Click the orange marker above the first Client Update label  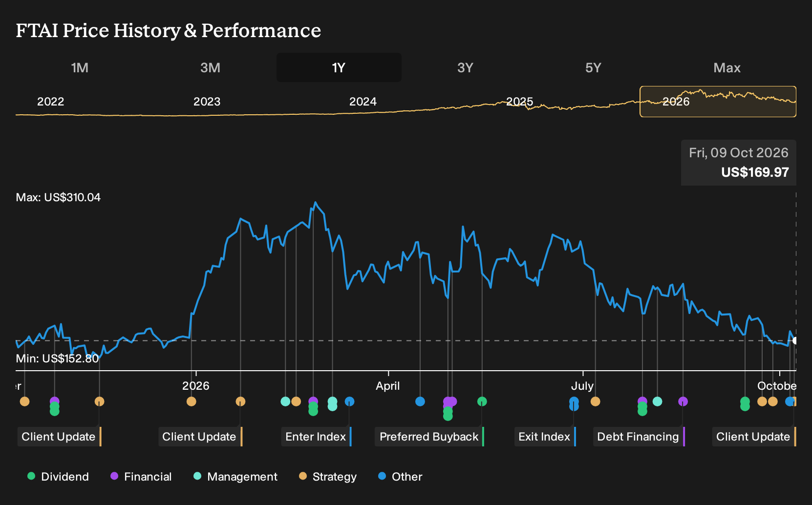tap(100, 401)
